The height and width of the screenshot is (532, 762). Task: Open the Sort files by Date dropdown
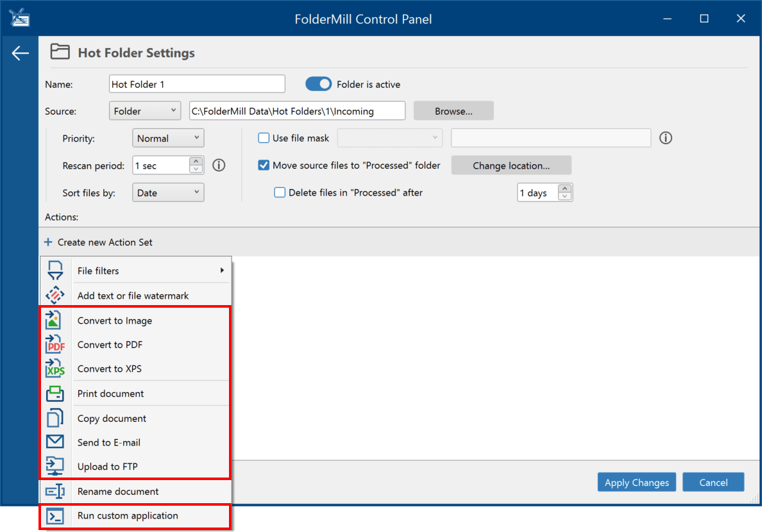167,192
